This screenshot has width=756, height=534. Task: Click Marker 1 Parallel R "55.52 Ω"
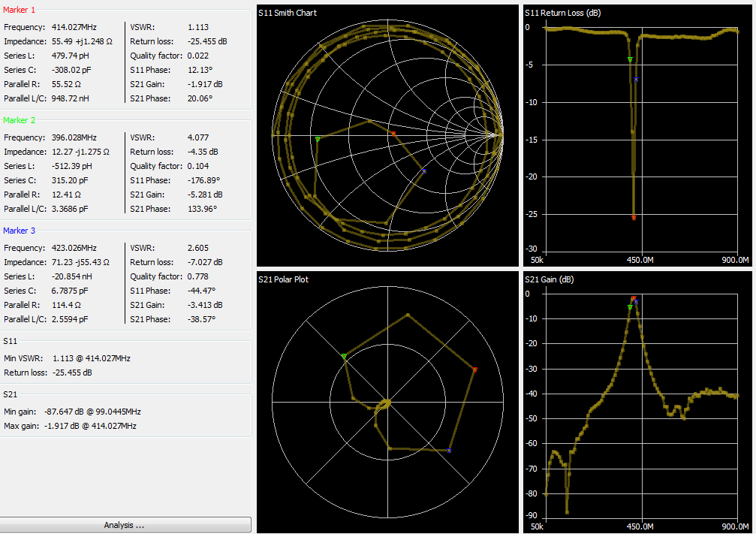point(66,84)
